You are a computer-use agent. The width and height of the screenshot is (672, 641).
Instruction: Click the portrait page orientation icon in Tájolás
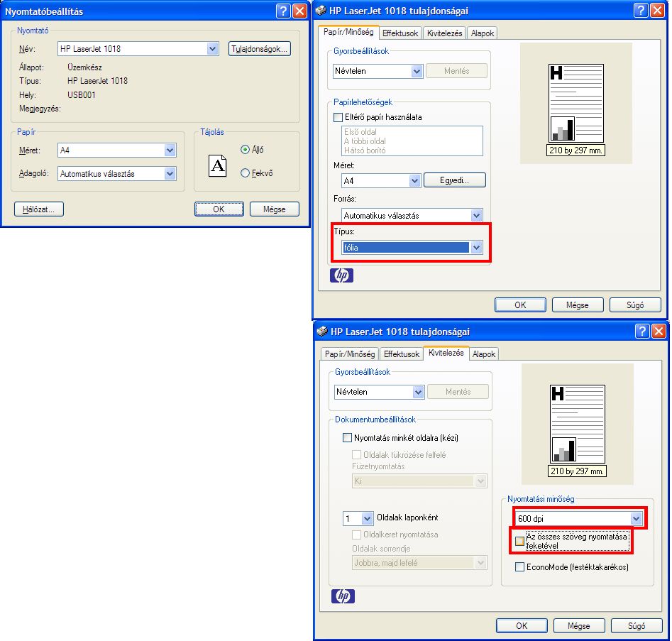(218, 165)
